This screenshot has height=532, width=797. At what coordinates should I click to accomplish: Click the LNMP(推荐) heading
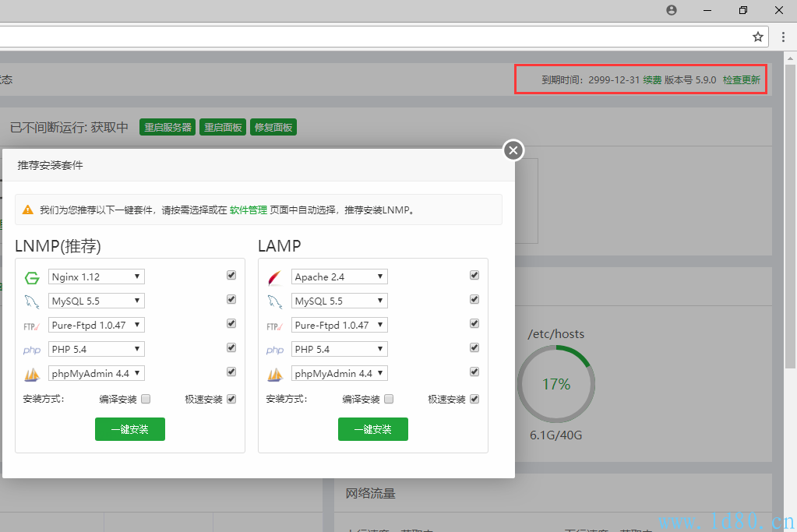coord(58,246)
